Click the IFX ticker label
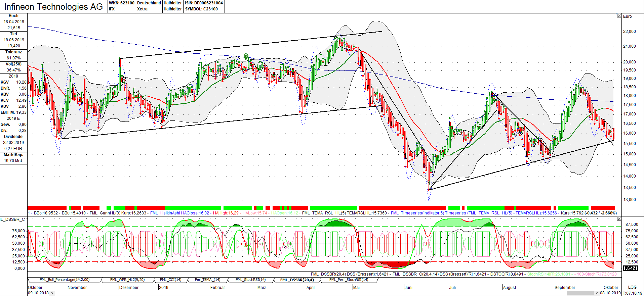The height and width of the screenshot is (296, 644). pos(112,9)
